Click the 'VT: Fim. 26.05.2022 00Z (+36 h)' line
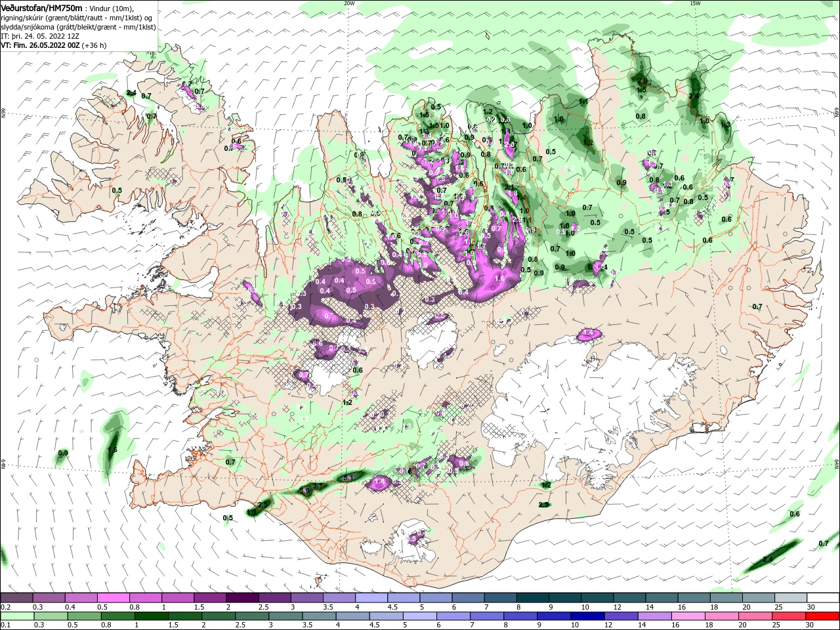 [x=54, y=46]
